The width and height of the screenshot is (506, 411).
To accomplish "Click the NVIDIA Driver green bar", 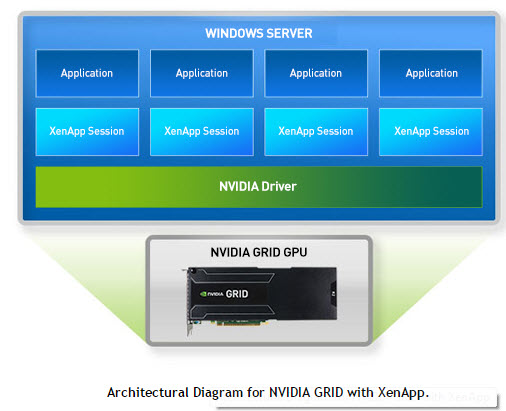I will pos(259,187).
